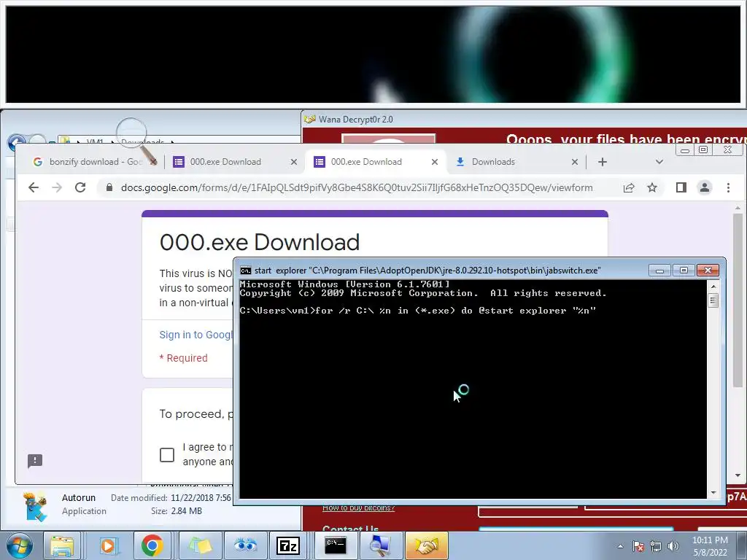Viewport: 747px width, 560px height.
Task: Click scroll down arrow in command prompt
Action: click(x=713, y=494)
